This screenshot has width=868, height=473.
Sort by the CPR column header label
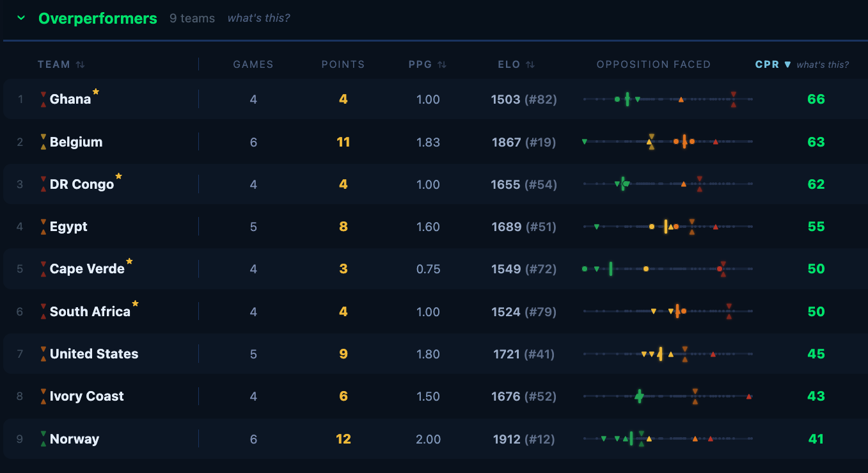coord(767,65)
